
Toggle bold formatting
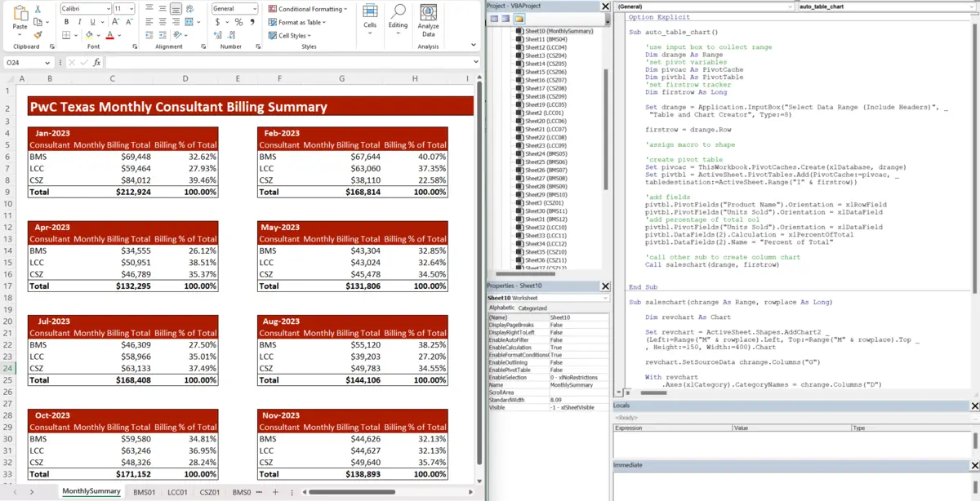point(67,22)
